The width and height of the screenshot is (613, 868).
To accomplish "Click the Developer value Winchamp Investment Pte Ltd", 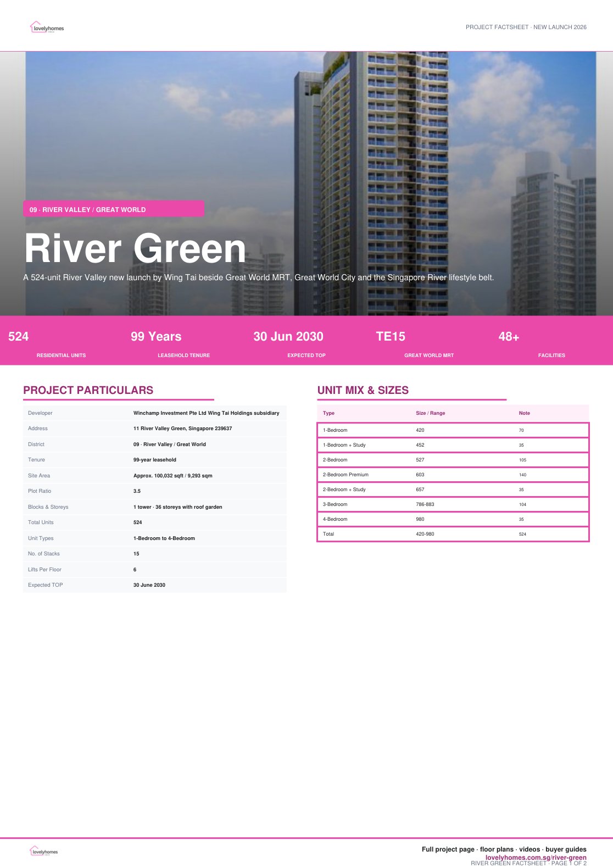I will pos(206,413).
